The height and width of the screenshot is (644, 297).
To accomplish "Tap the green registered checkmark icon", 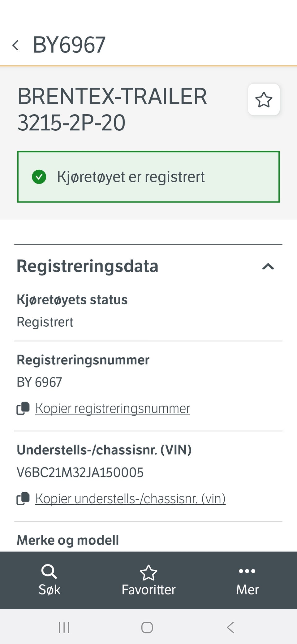I will pos(39,177).
